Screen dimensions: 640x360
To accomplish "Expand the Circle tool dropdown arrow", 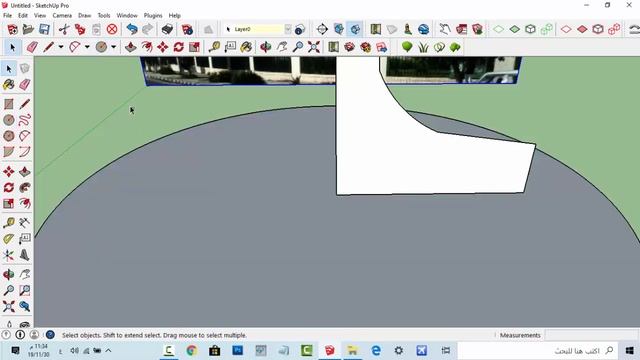I will tap(113, 47).
